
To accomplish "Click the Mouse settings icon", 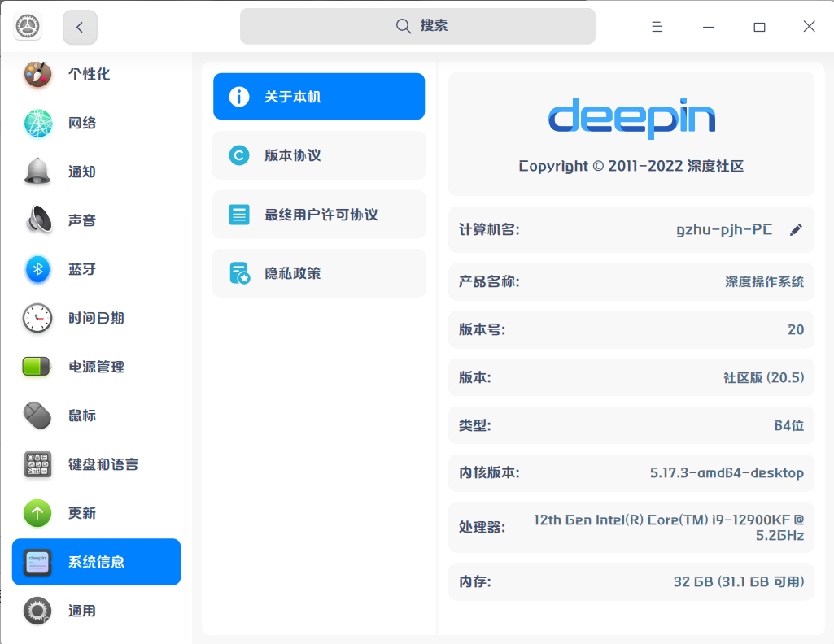I will [x=37, y=416].
